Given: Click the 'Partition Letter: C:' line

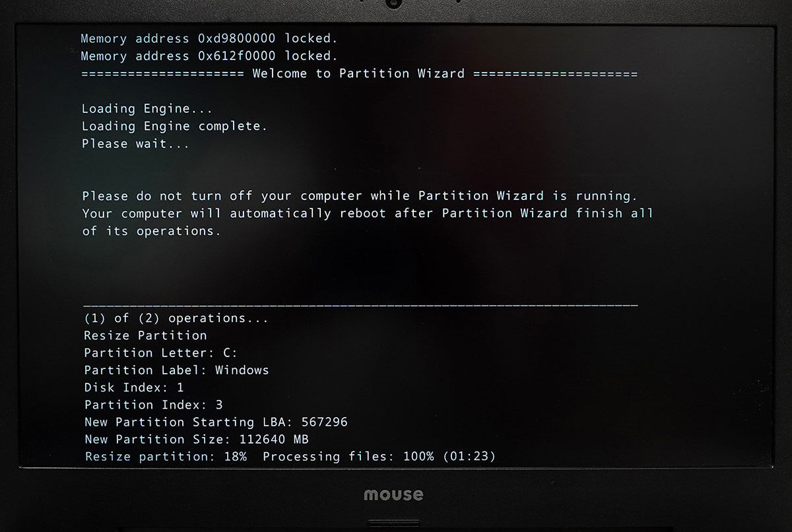Looking at the screenshot, I should click(160, 352).
